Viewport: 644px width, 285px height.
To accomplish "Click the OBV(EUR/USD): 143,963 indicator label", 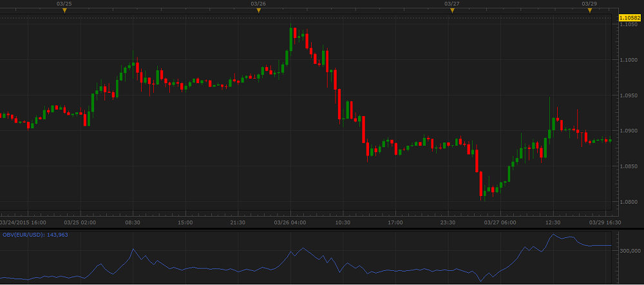I will (35, 235).
